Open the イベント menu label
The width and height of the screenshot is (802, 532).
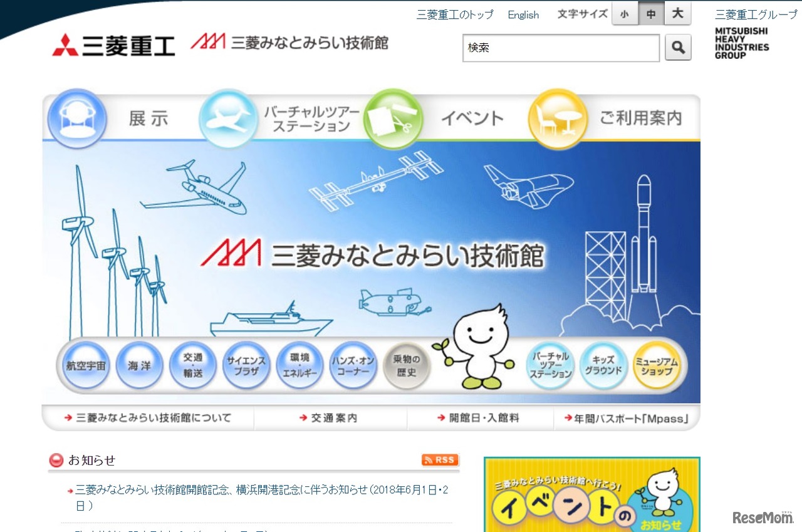[x=472, y=118]
